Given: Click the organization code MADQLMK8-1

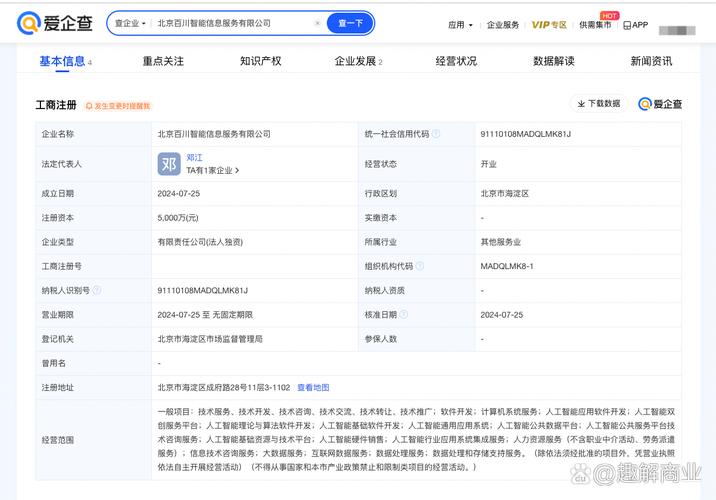Looking at the screenshot, I should (507, 266).
